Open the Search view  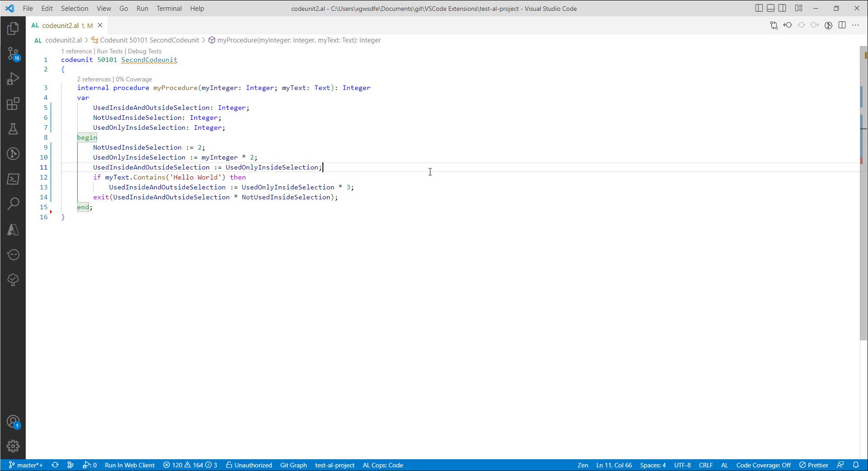13,204
